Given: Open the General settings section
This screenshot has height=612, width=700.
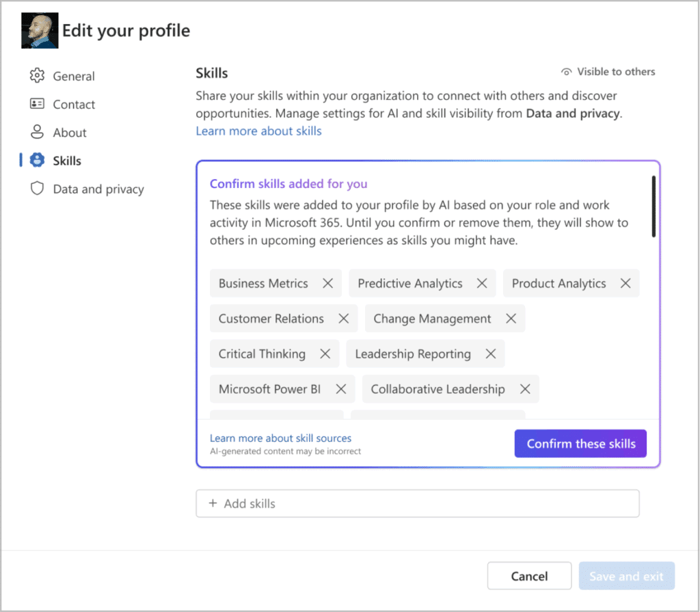Looking at the screenshot, I should point(74,76).
